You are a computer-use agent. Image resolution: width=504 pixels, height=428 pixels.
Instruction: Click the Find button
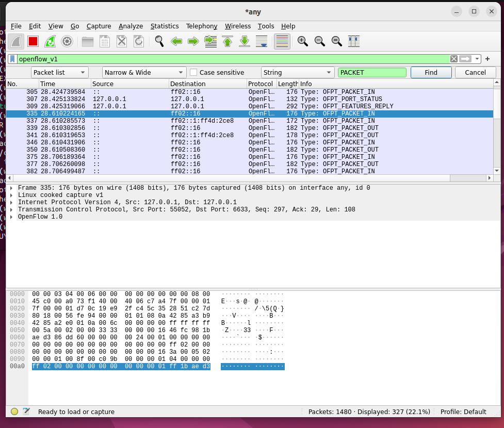point(431,73)
